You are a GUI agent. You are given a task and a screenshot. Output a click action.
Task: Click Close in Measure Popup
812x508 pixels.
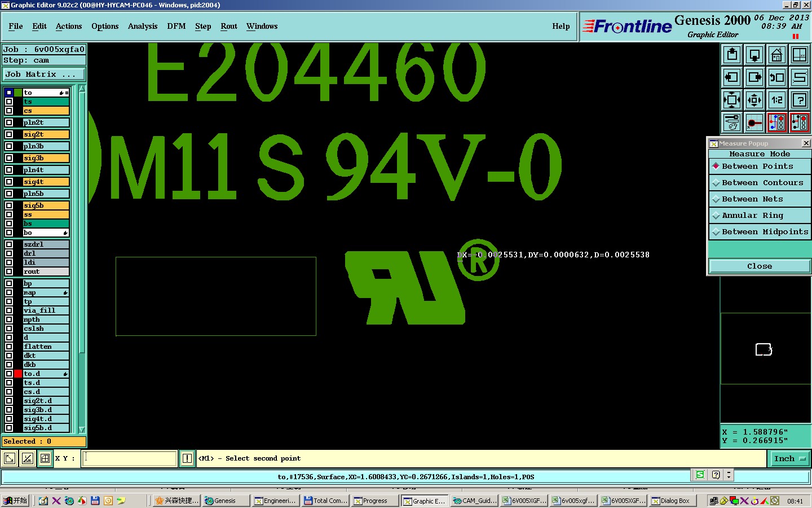760,266
